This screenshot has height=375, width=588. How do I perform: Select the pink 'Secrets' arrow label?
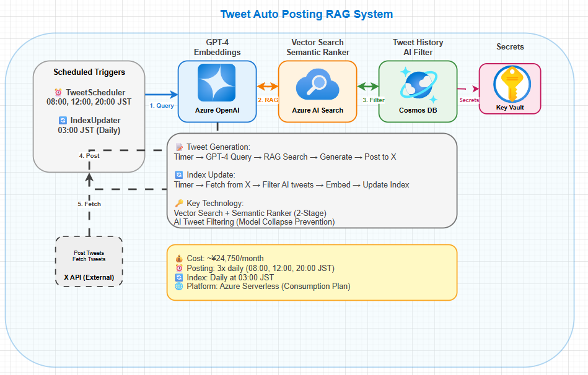coord(469,100)
